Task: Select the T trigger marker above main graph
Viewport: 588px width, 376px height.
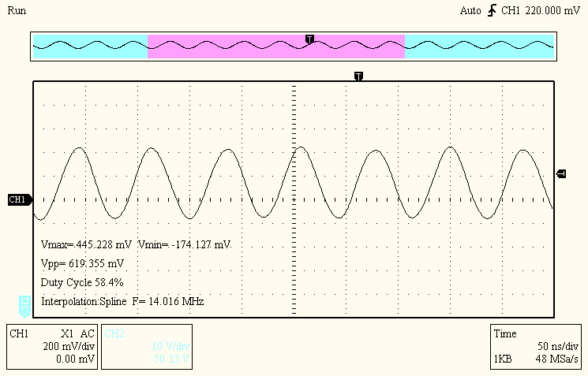Action: [x=359, y=76]
